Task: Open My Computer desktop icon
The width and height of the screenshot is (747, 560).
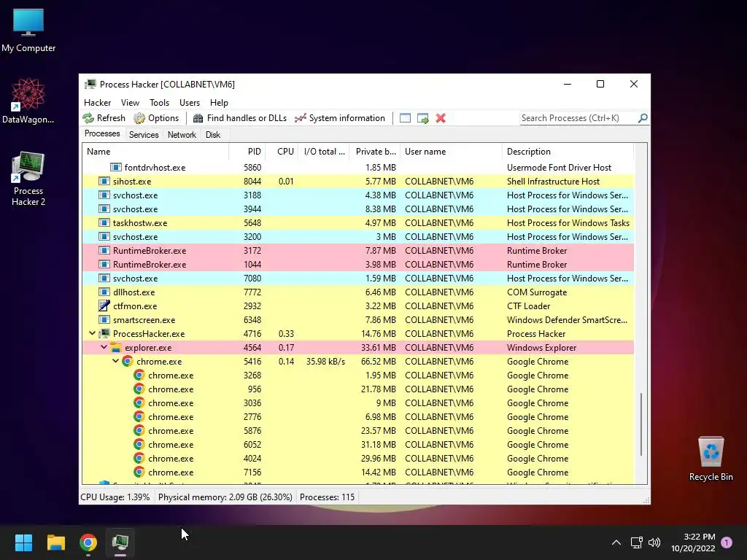Action: click(x=28, y=30)
